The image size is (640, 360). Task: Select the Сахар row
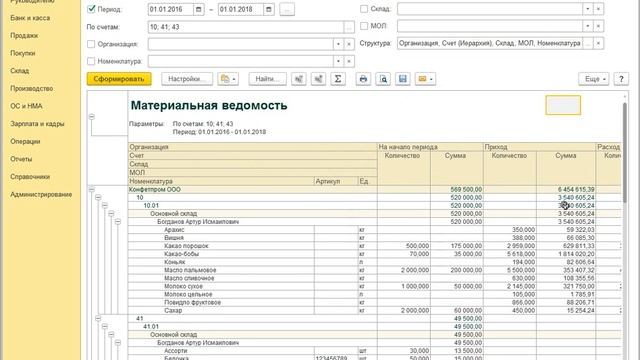(x=374, y=311)
